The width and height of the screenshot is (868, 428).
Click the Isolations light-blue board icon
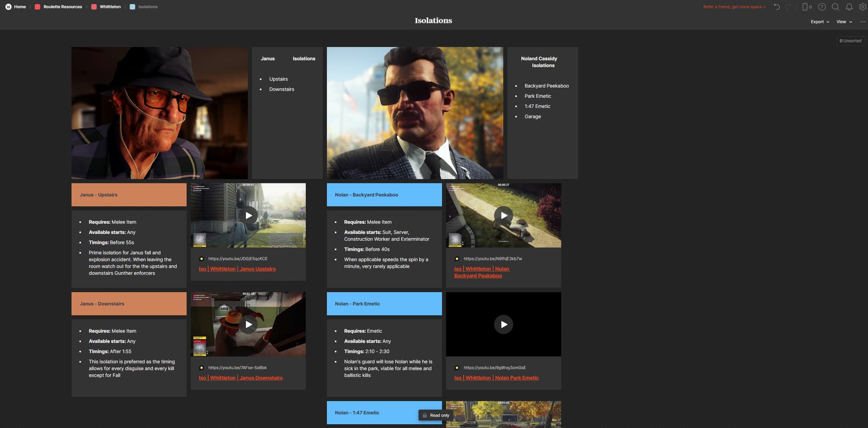click(x=132, y=7)
